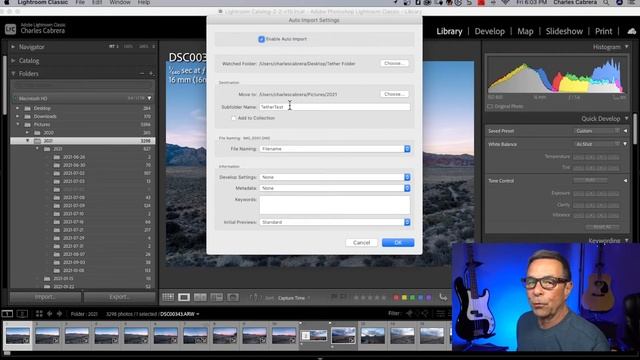The width and height of the screenshot is (640, 360).
Task: Rotate photo using toolbar rotate icon
Action: [x=443, y=297]
